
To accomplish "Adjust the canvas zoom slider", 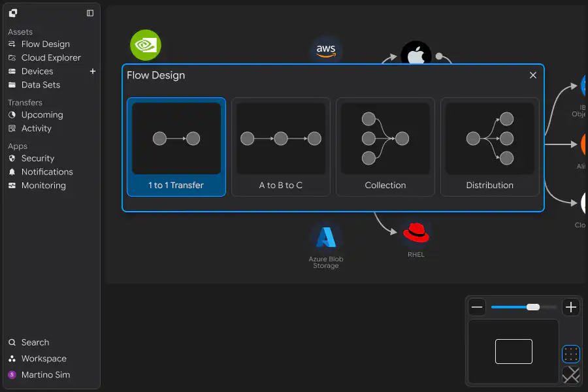I will 524,307.
